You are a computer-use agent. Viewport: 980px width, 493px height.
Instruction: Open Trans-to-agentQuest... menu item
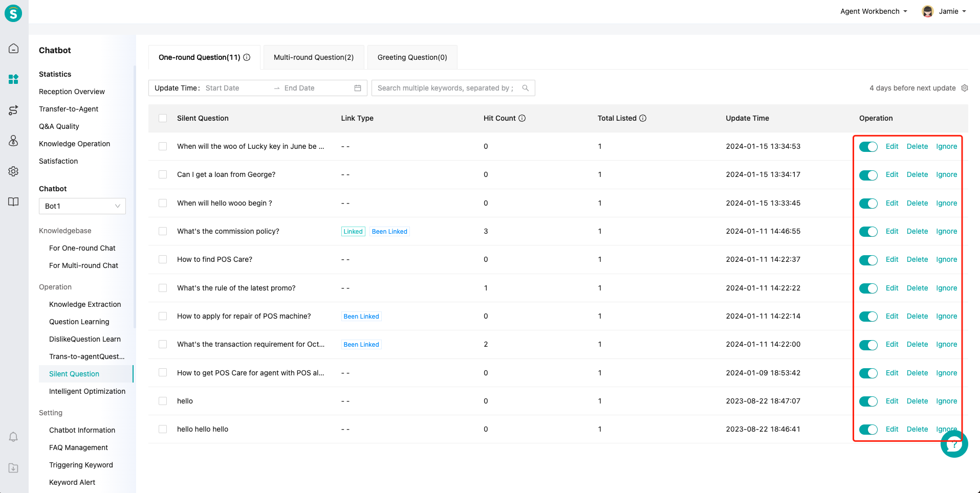(x=86, y=356)
